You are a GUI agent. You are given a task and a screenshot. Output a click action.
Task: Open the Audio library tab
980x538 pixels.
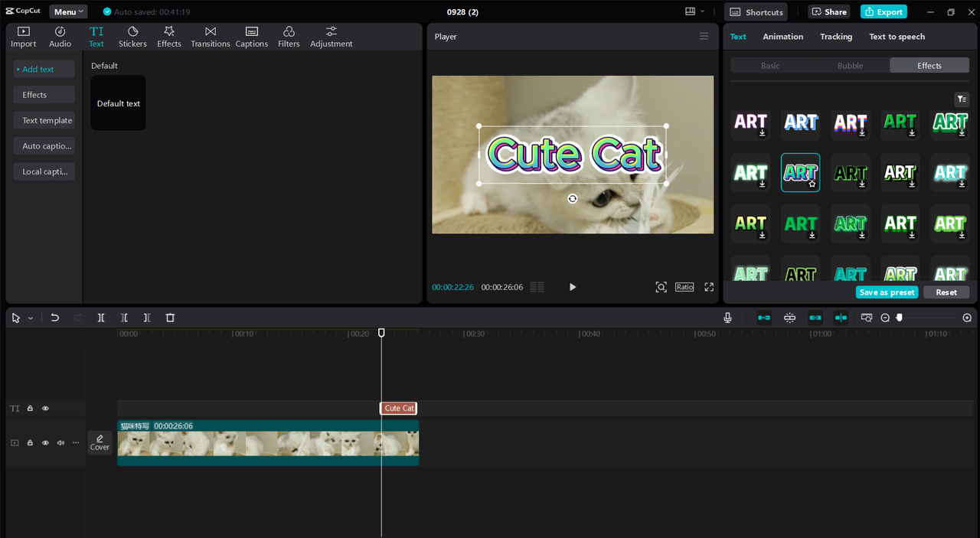click(60, 37)
